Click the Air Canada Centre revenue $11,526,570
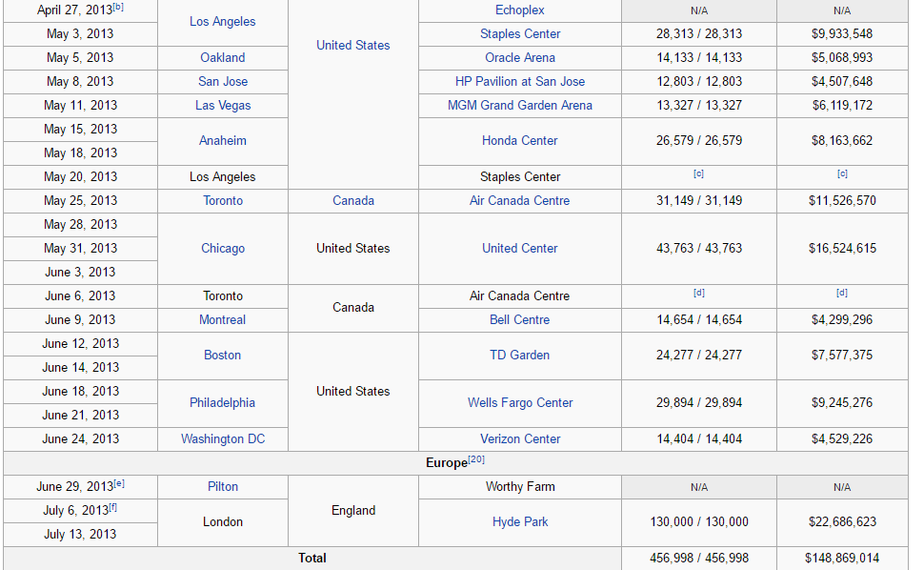924x570 pixels. [x=842, y=200]
